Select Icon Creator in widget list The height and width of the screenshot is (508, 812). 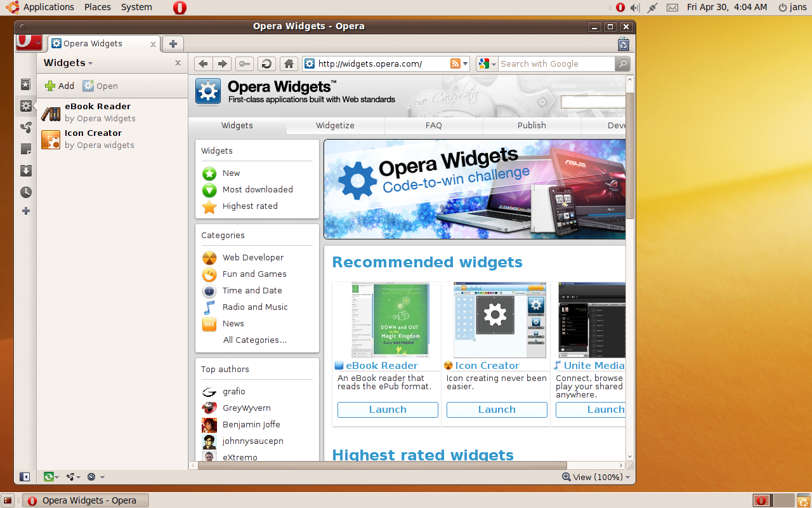tap(113, 139)
